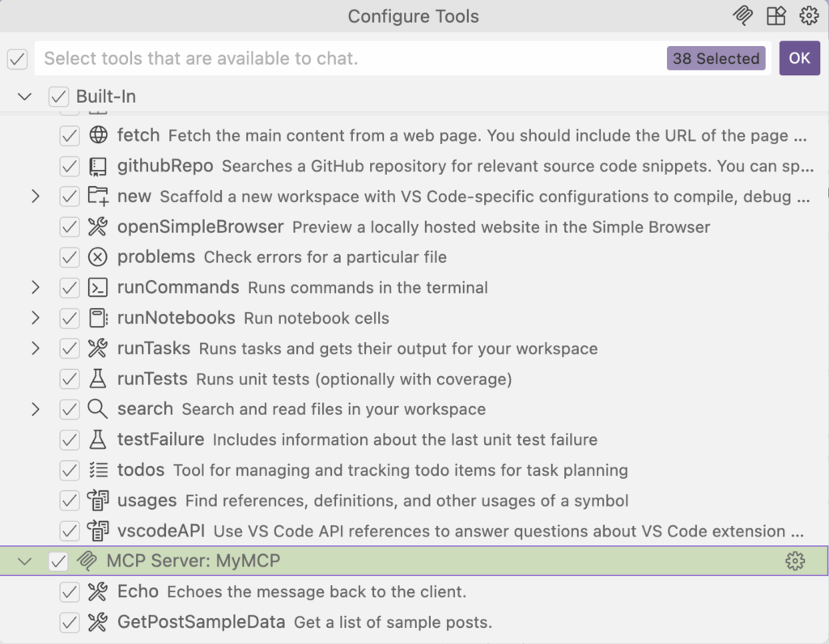Click the extensions icon in title bar
Screen dimensions: 829x644
coord(776,15)
